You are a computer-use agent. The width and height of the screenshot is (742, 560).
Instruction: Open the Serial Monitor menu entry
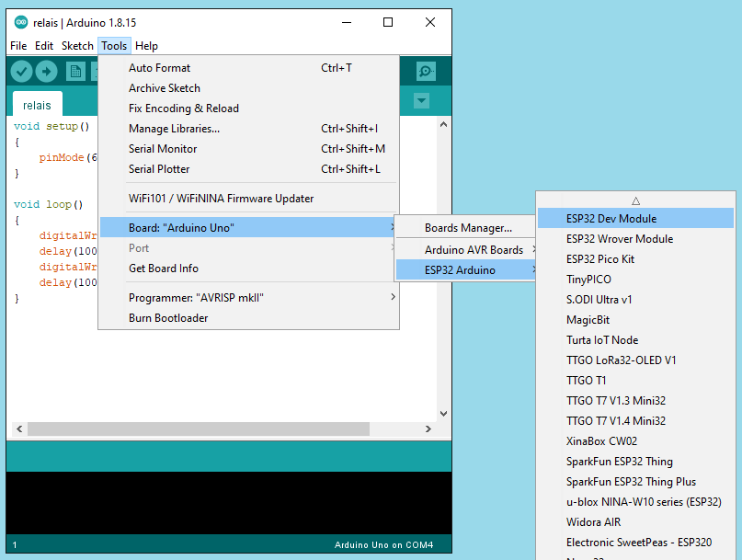[249, 149]
